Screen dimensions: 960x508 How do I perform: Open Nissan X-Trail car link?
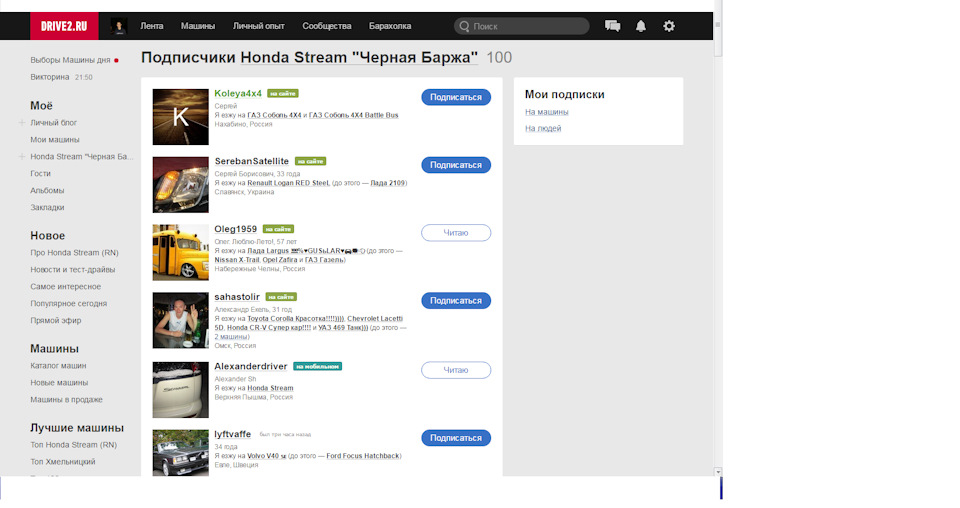[x=237, y=260]
